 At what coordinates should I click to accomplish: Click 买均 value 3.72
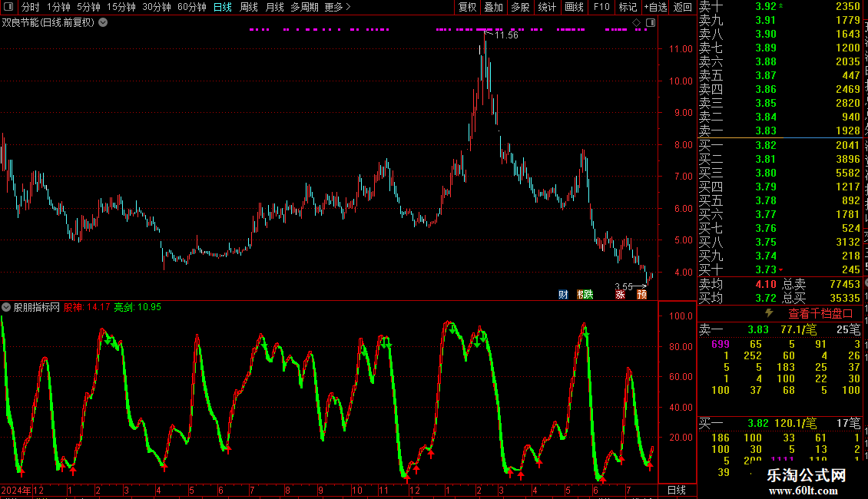[766, 298]
